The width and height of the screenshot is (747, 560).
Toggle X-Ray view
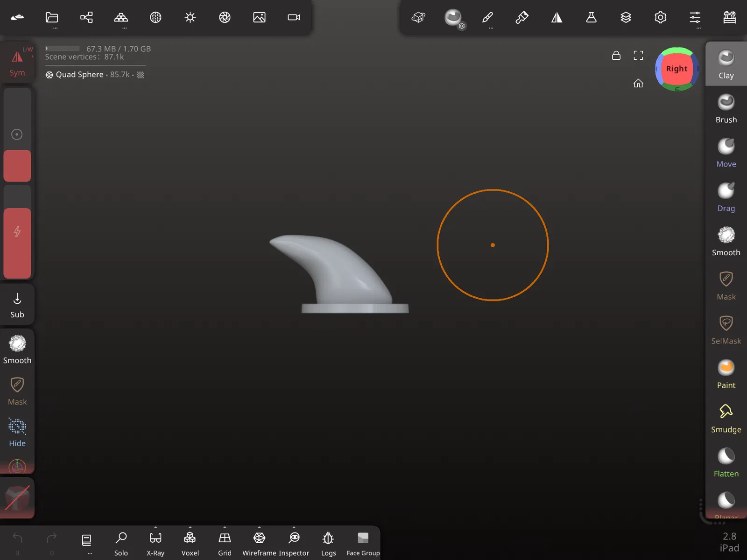(x=155, y=544)
